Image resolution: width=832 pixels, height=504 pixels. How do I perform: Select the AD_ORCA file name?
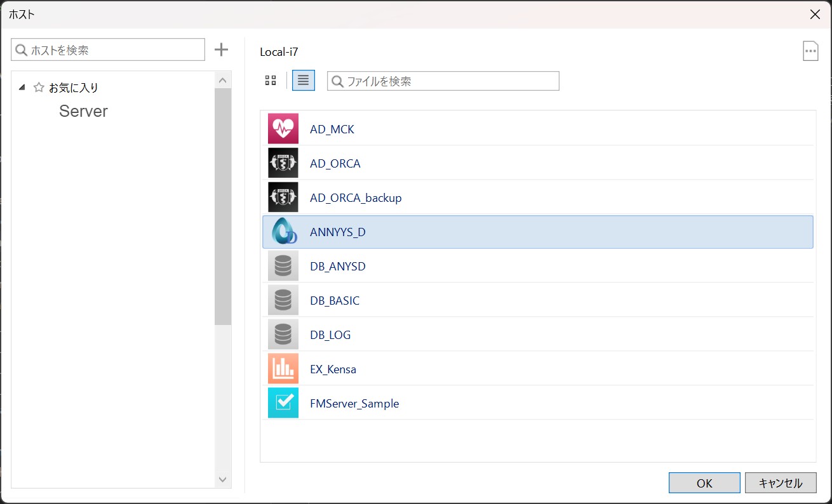click(335, 164)
